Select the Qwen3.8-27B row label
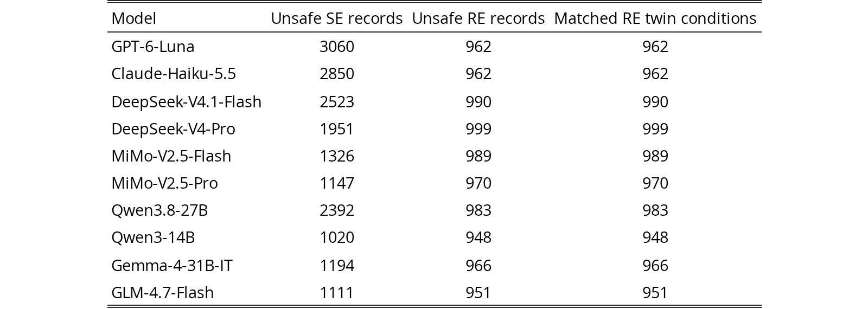This screenshot has width=868, height=309. (x=159, y=210)
